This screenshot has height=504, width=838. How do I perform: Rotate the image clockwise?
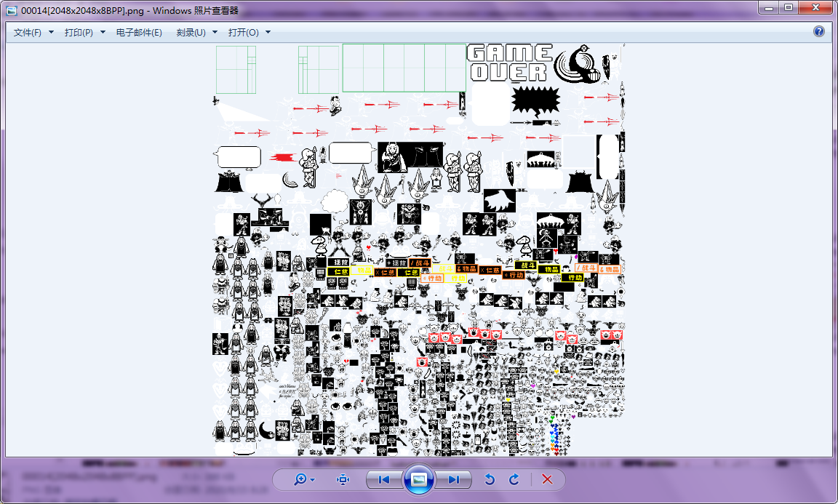514,479
